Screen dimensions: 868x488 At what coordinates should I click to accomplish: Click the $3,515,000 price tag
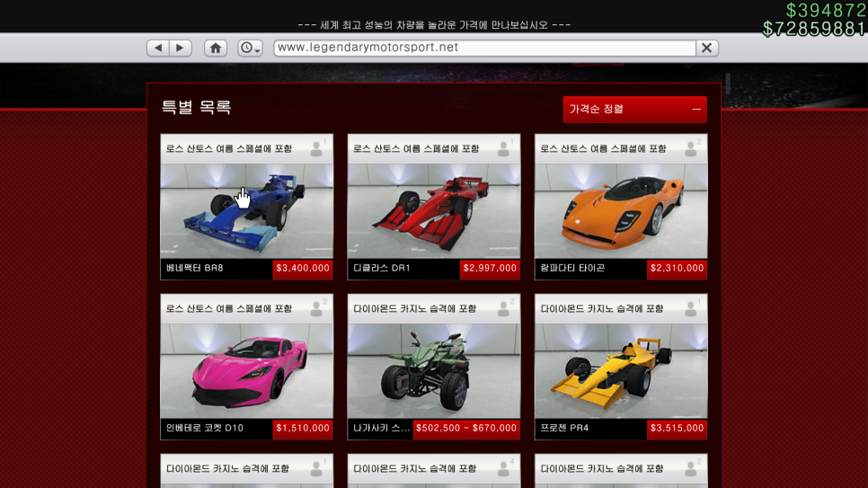677,428
